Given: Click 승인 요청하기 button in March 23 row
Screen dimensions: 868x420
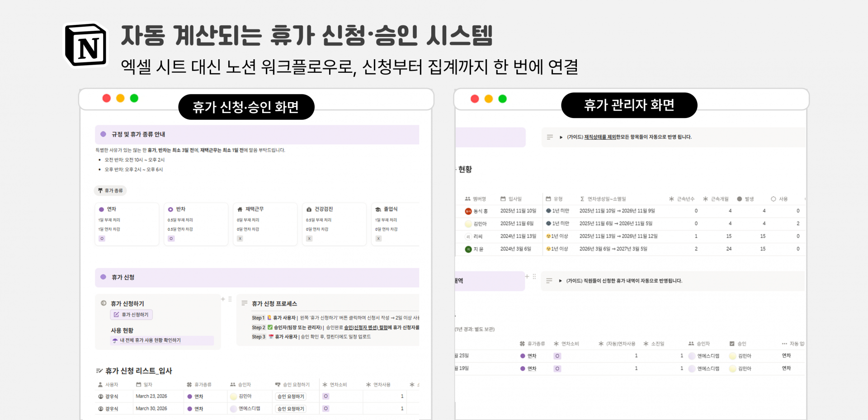Looking at the screenshot, I should 291,396.
